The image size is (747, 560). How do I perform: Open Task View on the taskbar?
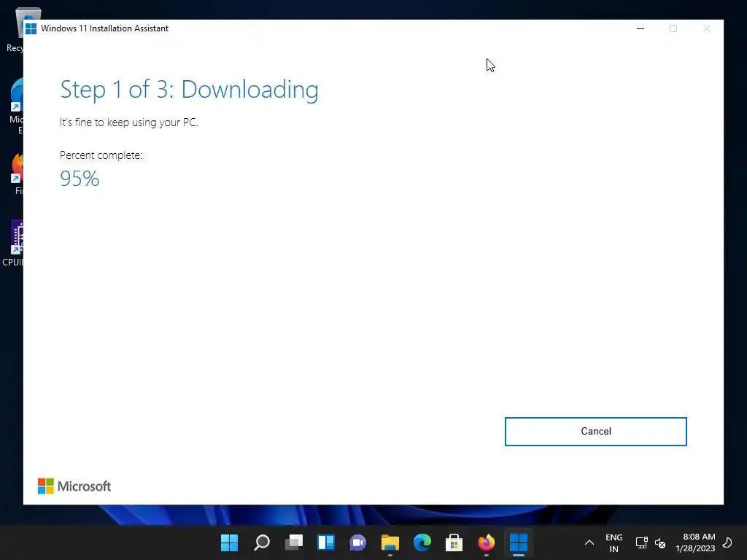pos(294,542)
